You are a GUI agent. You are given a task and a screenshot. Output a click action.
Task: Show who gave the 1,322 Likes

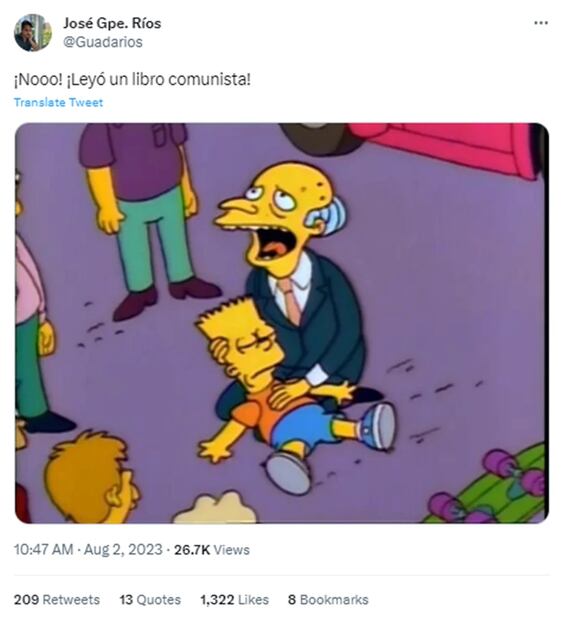(234, 599)
